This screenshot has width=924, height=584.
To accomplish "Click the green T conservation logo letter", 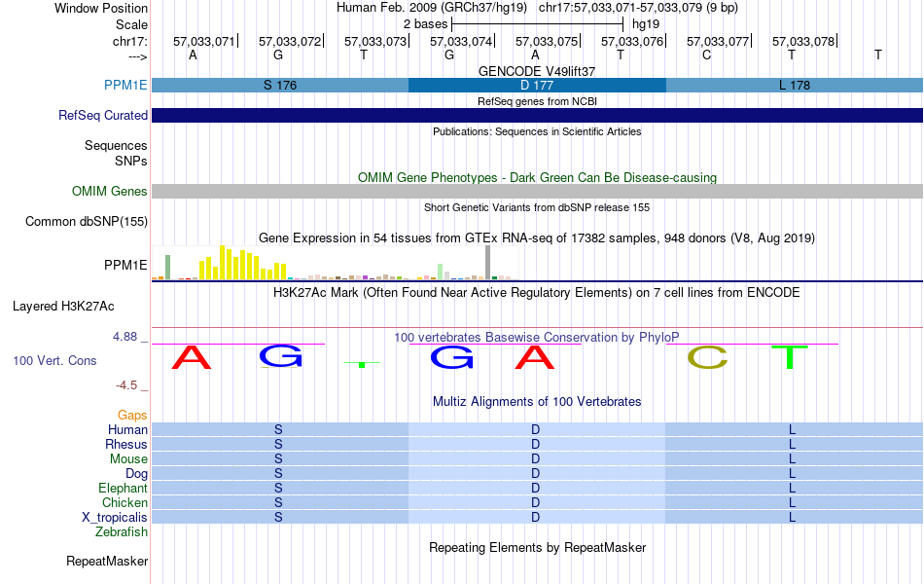I will (x=790, y=357).
